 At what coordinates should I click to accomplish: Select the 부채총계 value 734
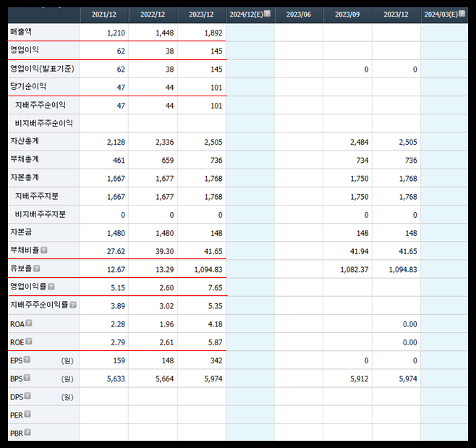click(362, 161)
